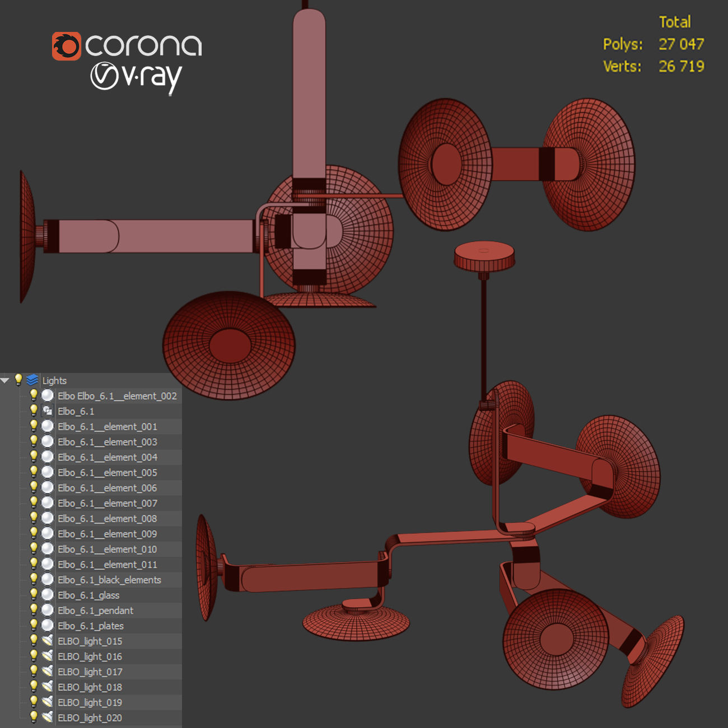This screenshot has width=728, height=728.
Task: Select Elbo_6.1__element_007 in the list
Action: coord(108,503)
